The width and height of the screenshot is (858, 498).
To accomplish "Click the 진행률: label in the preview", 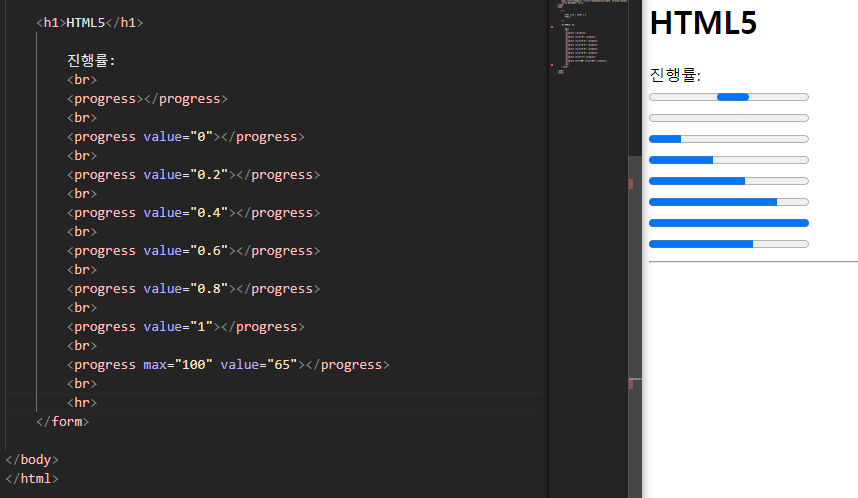I will [x=675, y=74].
